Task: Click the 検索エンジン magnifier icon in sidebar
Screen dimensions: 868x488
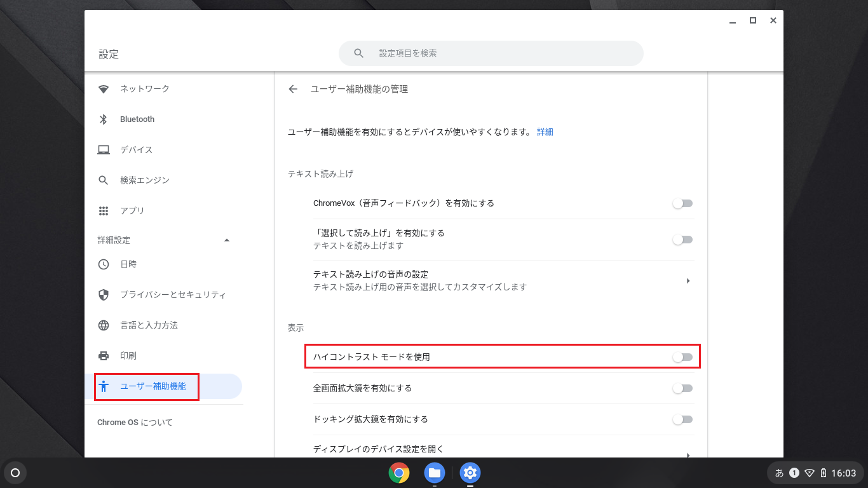Action: click(104, 180)
